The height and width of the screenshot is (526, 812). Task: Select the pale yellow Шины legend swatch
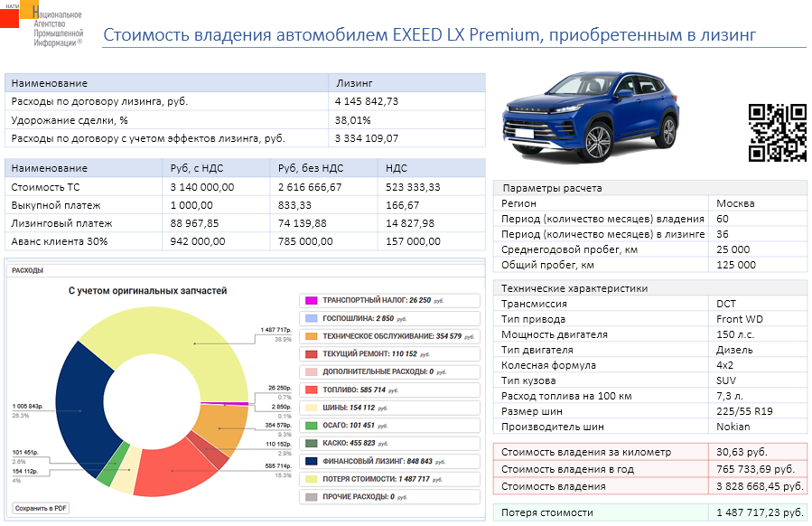[x=311, y=408]
